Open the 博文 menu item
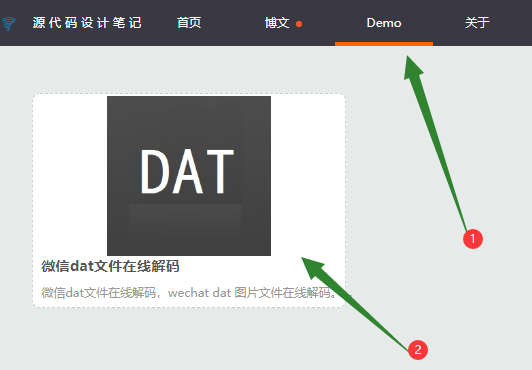The image size is (532, 370). [x=277, y=23]
